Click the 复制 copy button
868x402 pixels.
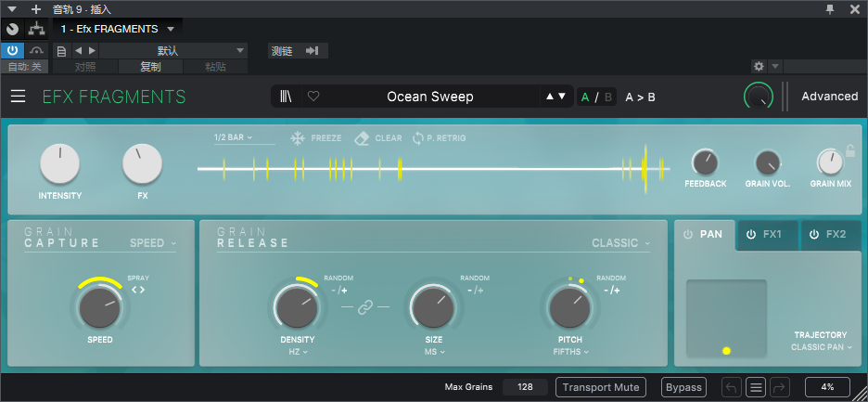(150, 67)
